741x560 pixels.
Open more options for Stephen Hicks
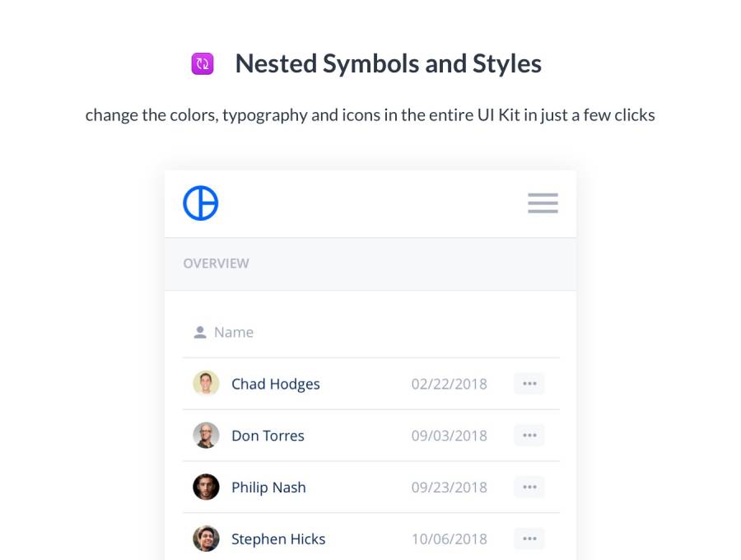point(529,539)
